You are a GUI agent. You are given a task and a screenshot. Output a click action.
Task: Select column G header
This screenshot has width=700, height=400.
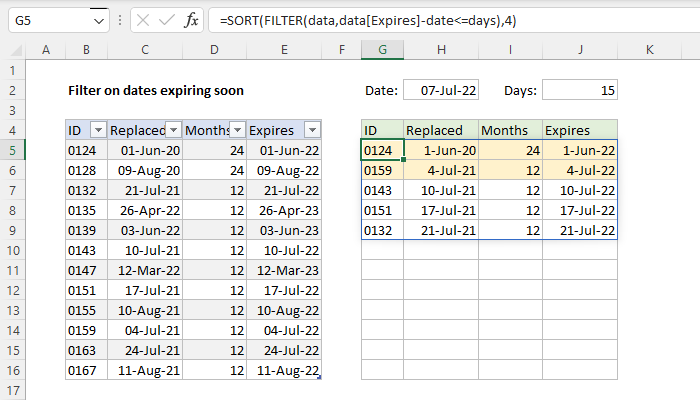(382, 50)
